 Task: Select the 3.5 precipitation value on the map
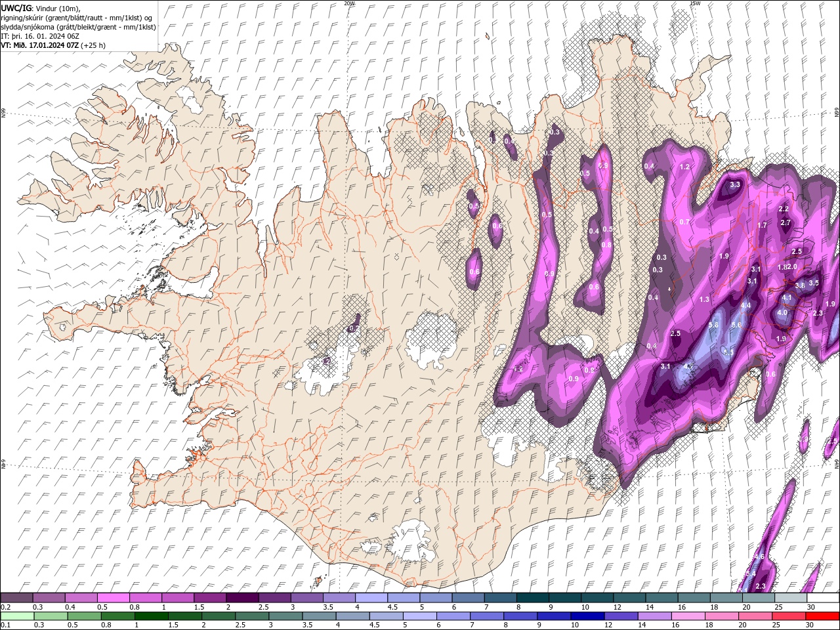pyautogui.click(x=814, y=283)
